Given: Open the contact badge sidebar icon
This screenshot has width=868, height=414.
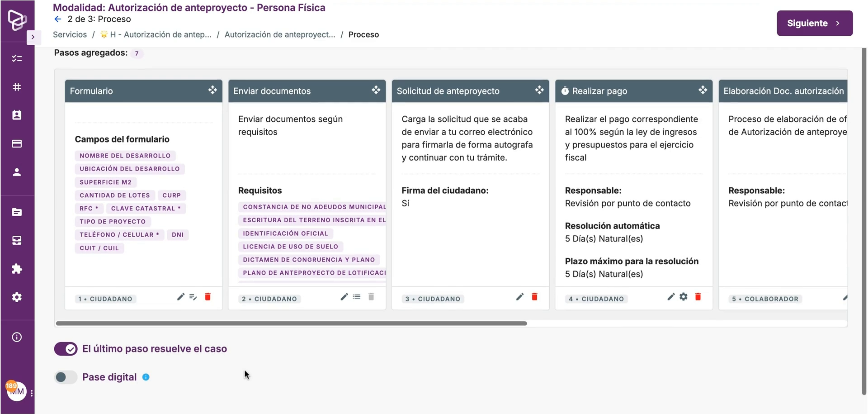Looking at the screenshot, I should 17,115.
